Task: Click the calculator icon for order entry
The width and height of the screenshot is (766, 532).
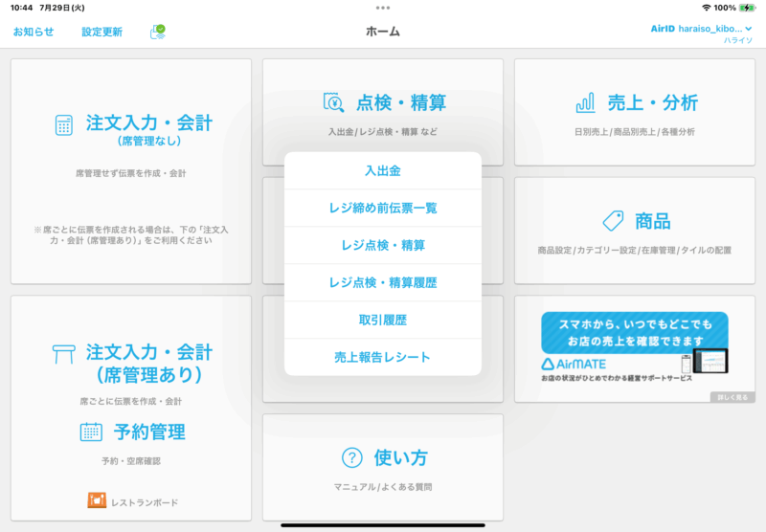Action: pyautogui.click(x=64, y=125)
